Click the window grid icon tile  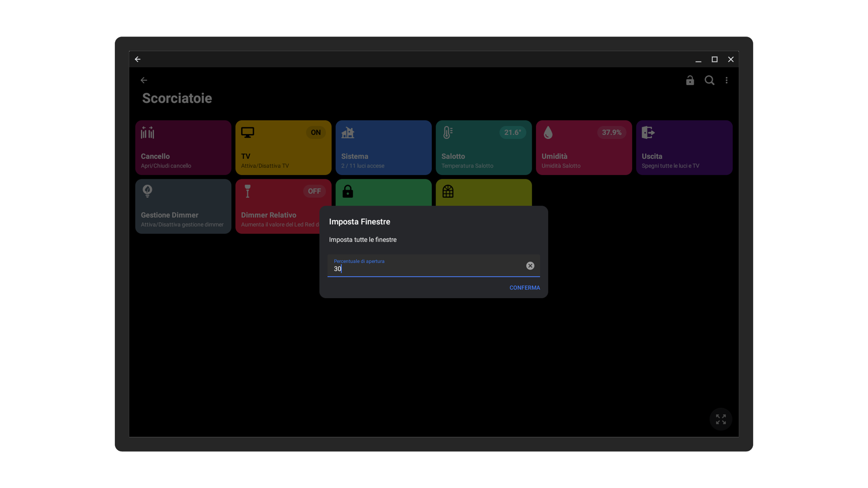tap(448, 192)
